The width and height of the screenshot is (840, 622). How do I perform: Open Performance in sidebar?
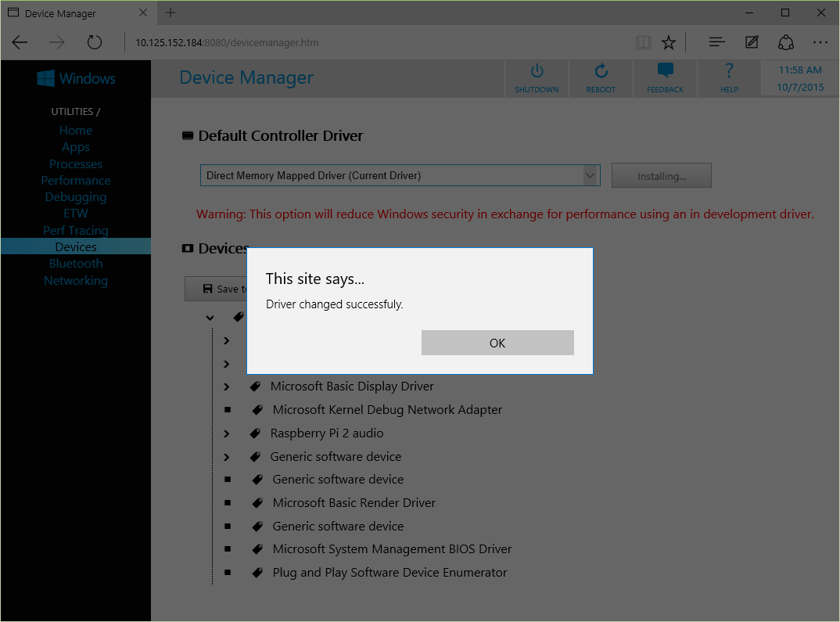76,181
